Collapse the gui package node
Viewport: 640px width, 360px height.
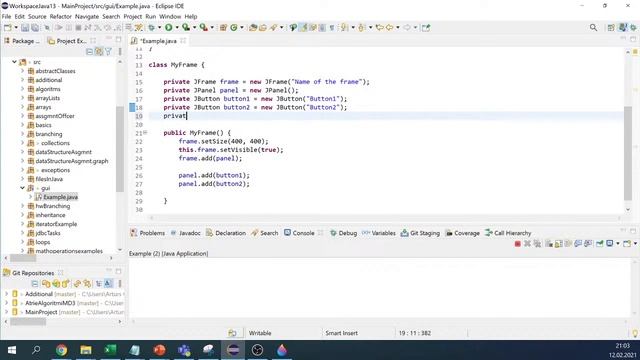pos(22,188)
